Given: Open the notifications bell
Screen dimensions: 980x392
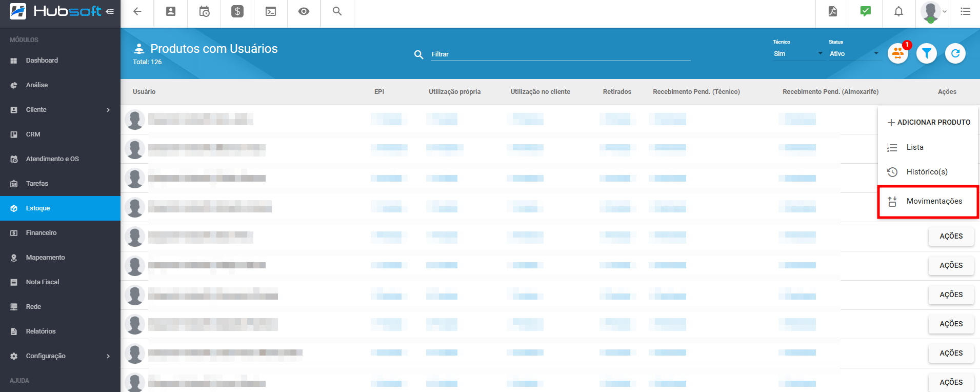Looking at the screenshot, I should (899, 11).
